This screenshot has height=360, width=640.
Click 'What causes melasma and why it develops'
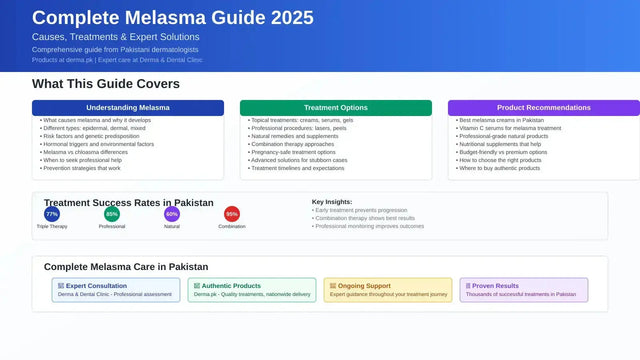tap(97, 120)
